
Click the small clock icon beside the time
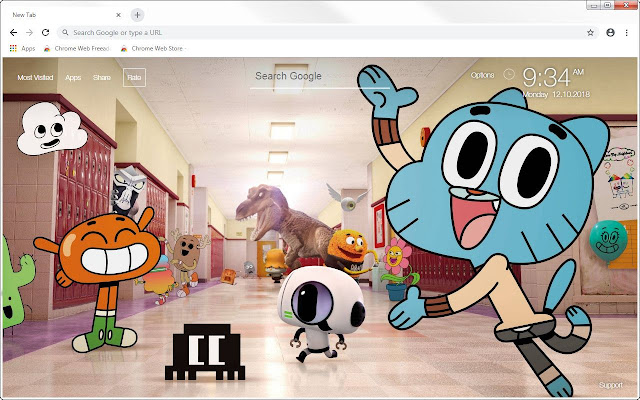tap(509, 74)
